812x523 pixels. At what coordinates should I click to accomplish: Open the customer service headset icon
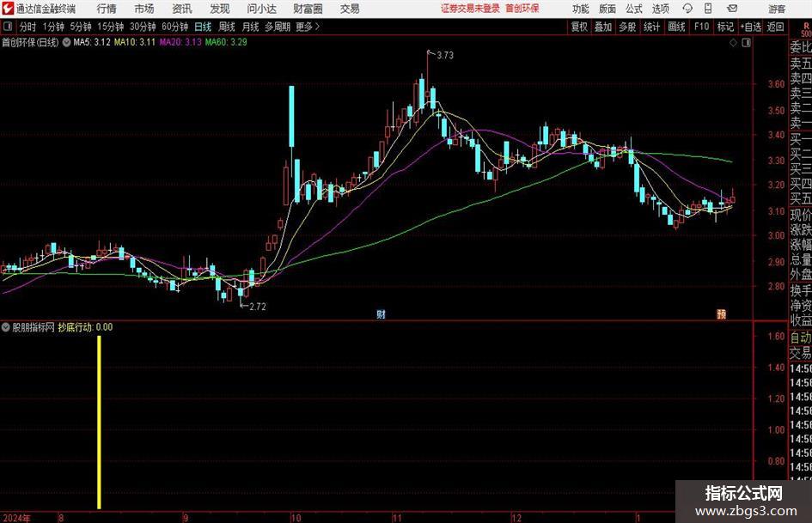687,9
